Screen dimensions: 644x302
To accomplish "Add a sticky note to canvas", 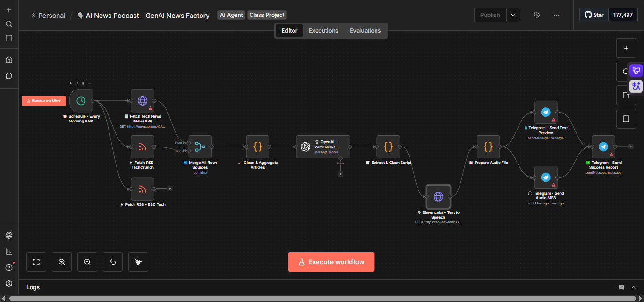I will (x=626, y=95).
